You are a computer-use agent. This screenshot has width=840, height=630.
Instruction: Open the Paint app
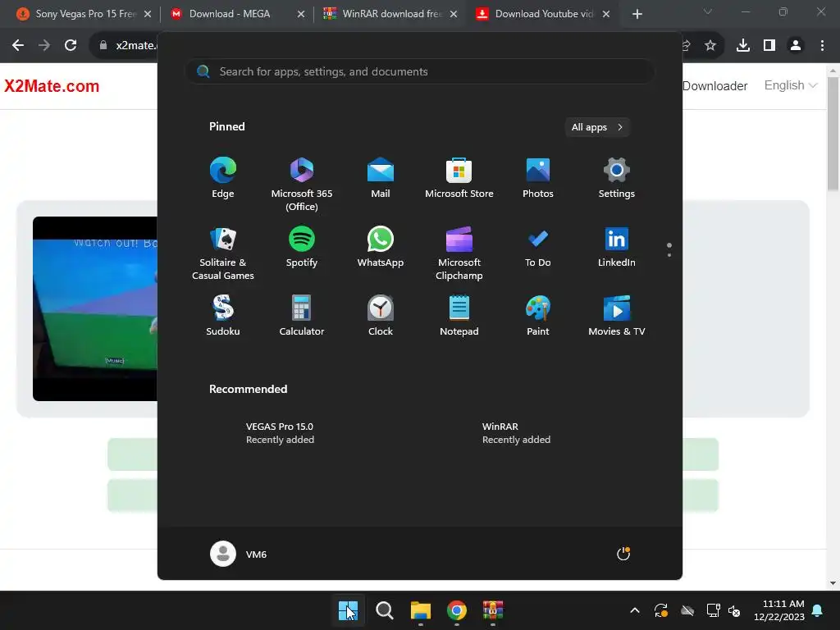(538, 316)
